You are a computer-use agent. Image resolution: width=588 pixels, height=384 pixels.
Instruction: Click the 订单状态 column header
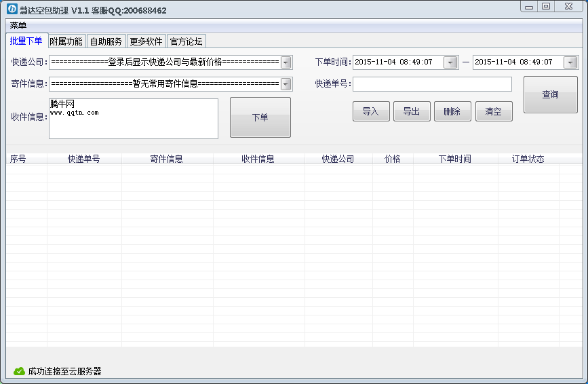pos(528,159)
